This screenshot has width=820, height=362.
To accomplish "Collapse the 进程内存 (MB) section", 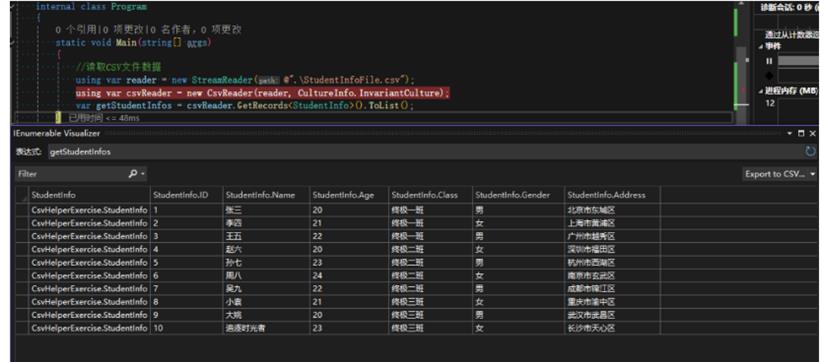I will pos(761,91).
